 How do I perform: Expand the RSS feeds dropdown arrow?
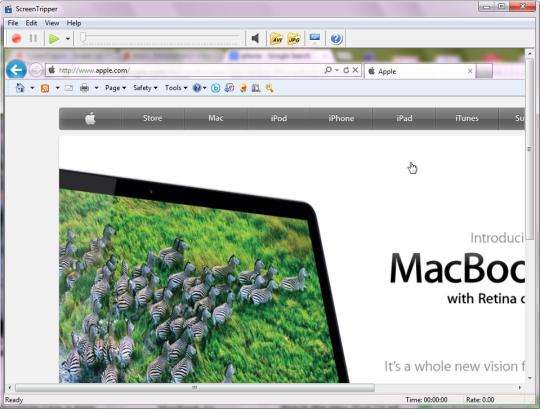(x=58, y=88)
